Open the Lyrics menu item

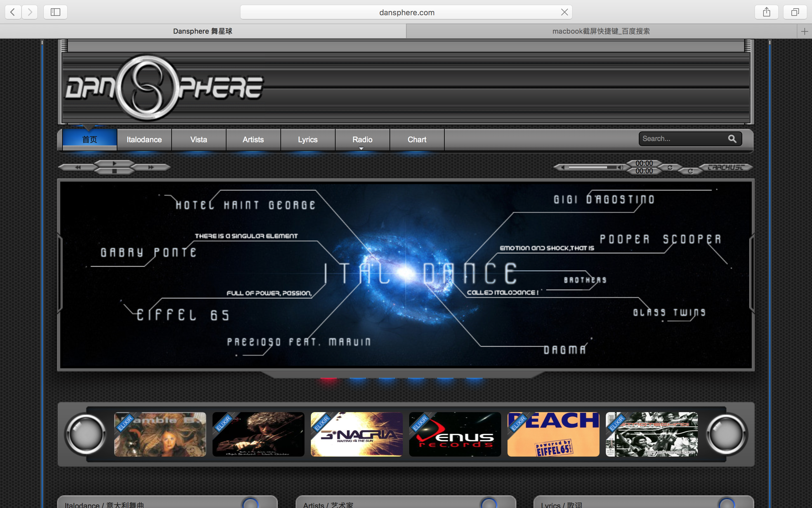(308, 139)
